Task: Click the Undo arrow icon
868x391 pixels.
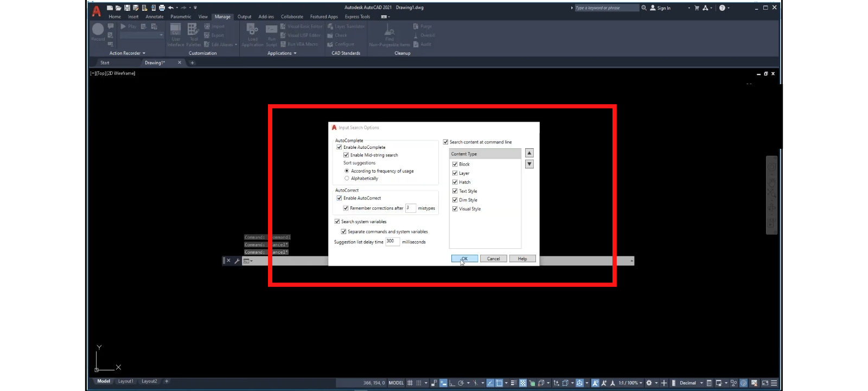Action: pyautogui.click(x=171, y=8)
